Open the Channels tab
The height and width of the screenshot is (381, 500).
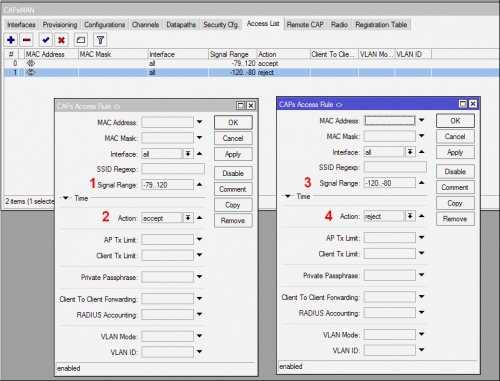(145, 25)
